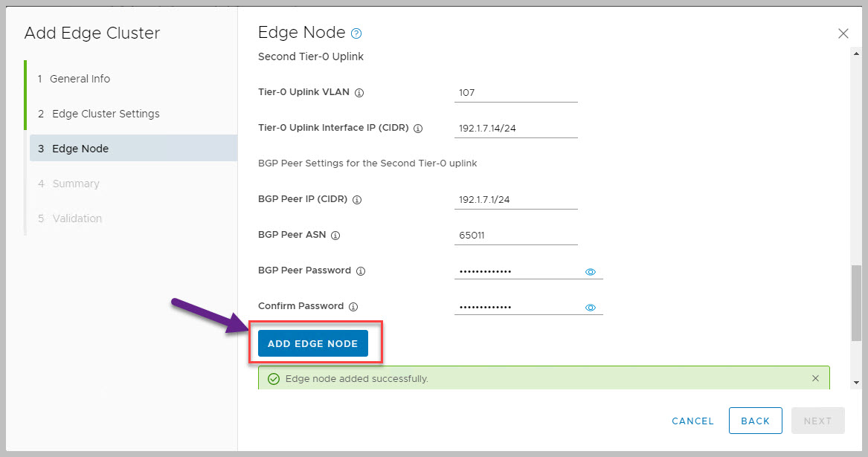Click the Back button

(x=755, y=421)
